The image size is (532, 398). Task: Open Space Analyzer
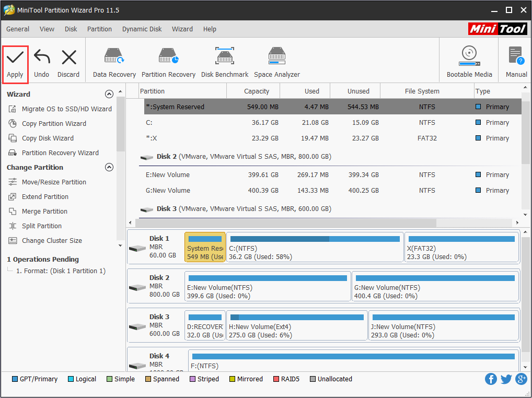(x=277, y=63)
